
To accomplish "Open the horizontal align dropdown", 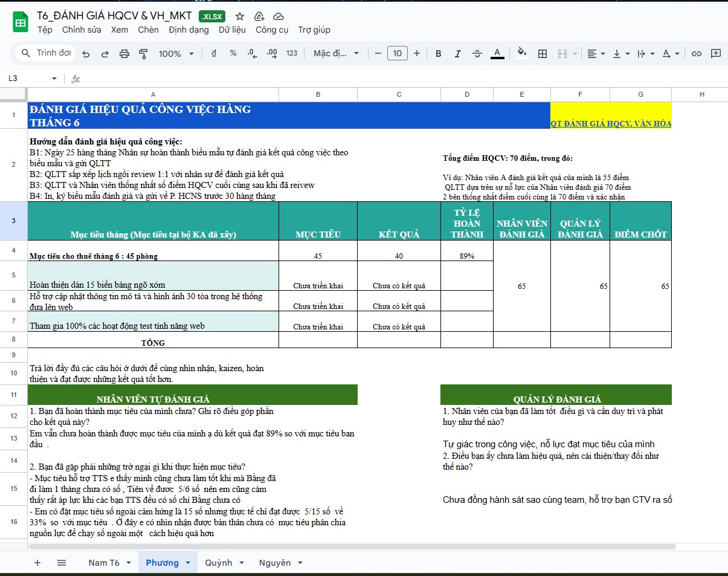I will tap(596, 54).
